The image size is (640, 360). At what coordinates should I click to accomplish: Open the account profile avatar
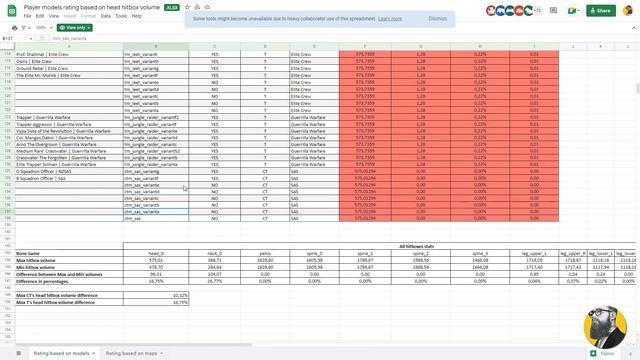pyautogui.click(x=628, y=11)
